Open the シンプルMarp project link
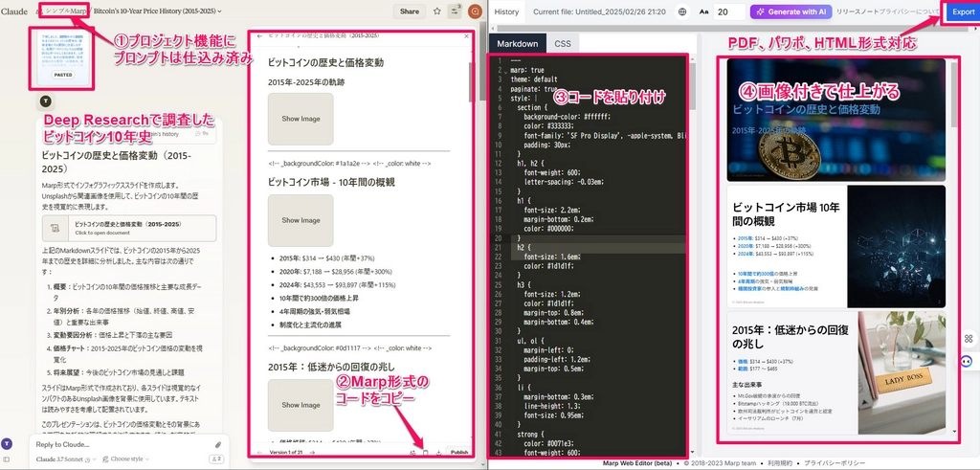The height and width of the screenshot is (470, 980). (x=65, y=11)
